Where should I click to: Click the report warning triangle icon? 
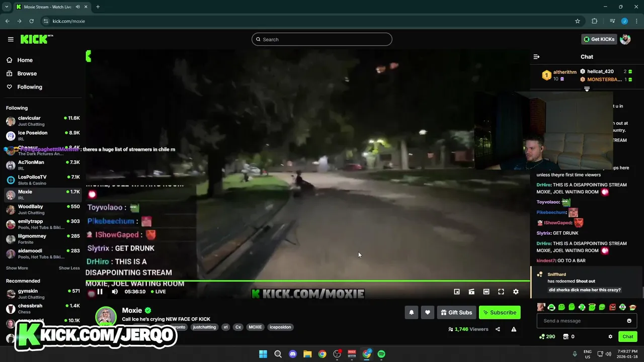[x=514, y=329]
